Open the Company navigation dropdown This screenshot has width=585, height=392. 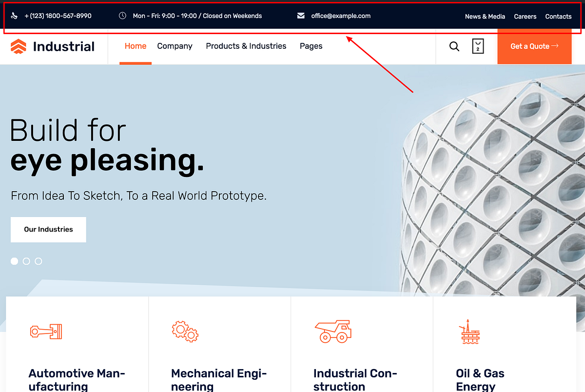pos(175,46)
